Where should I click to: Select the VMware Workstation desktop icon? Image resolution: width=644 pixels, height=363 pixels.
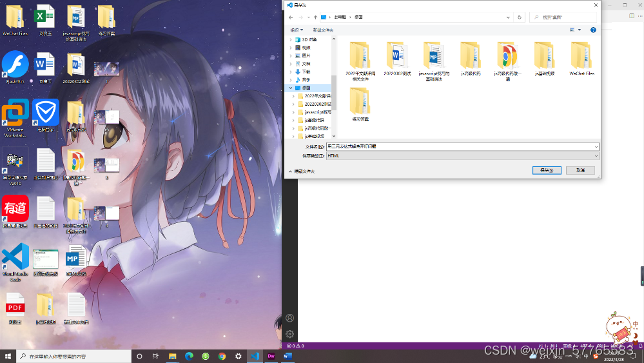click(x=15, y=118)
